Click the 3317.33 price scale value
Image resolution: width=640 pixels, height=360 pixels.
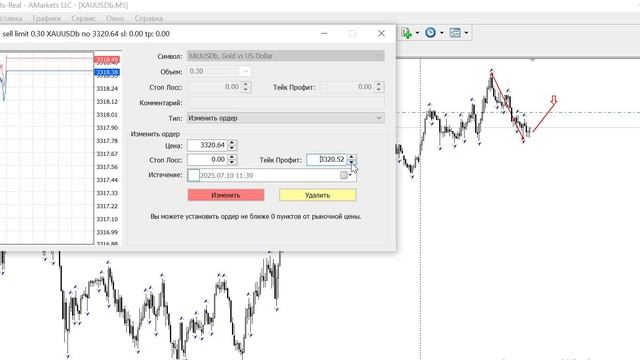tap(107, 193)
